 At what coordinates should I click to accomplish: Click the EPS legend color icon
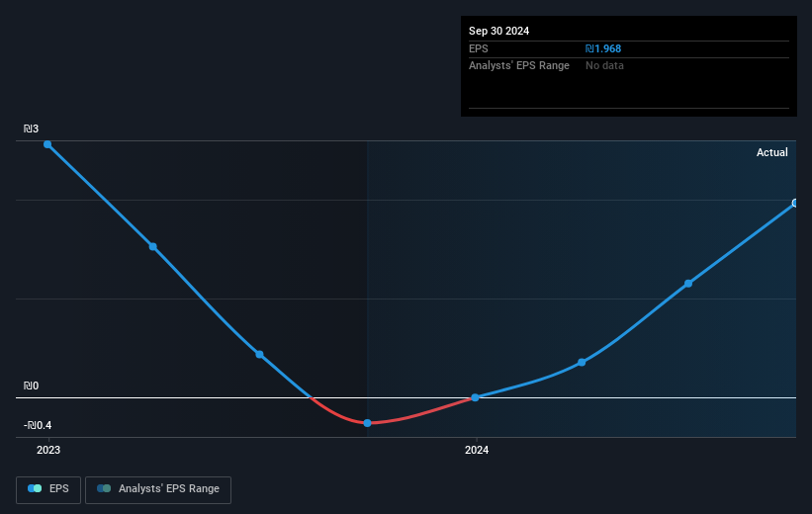pos(35,488)
